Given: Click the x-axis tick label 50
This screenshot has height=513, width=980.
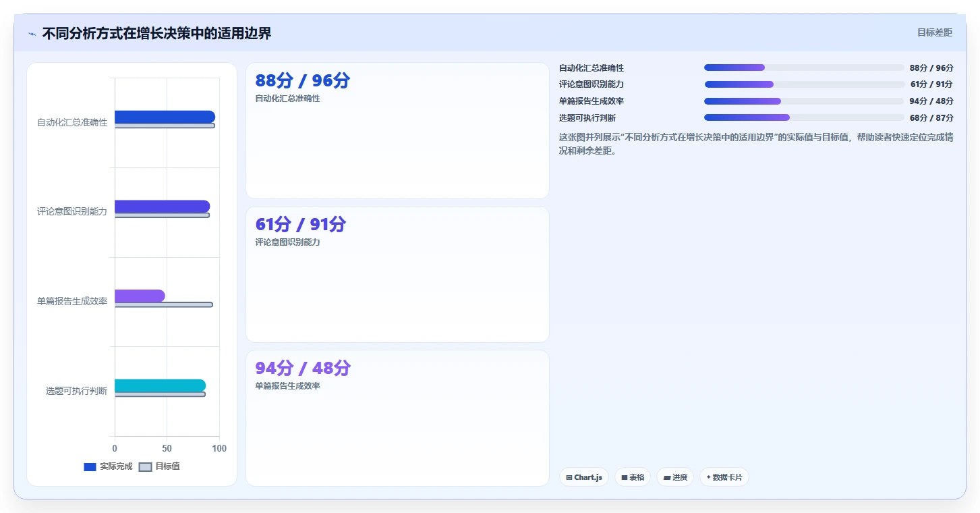Looking at the screenshot, I should coord(167,448).
